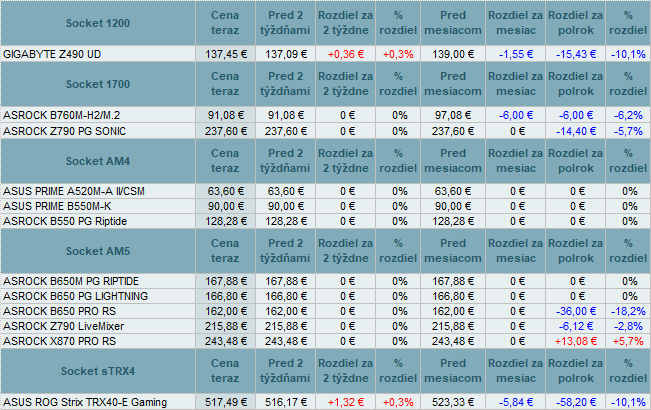Image resolution: width=651 pixels, height=410 pixels.
Task: Click the 139,00 € month-ago price
Action: click(x=453, y=54)
